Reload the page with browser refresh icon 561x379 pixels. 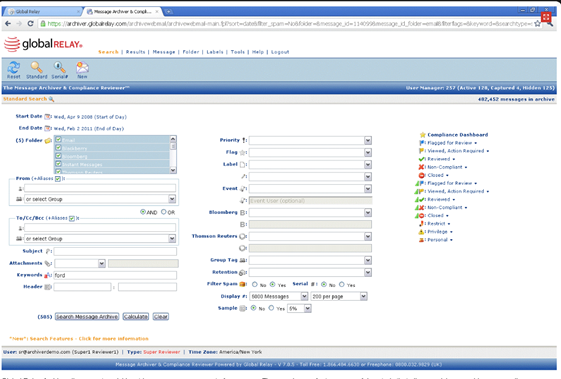click(x=31, y=24)
